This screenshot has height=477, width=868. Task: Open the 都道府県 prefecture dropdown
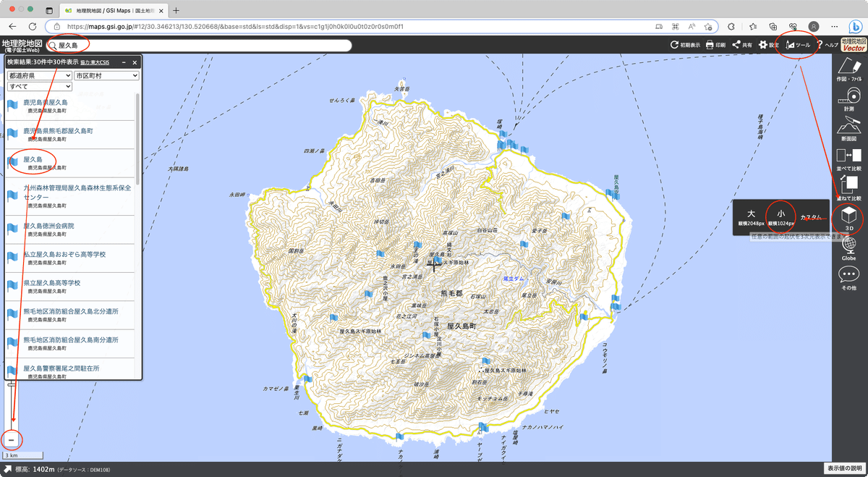pyautogui.click(x=39, y=75)
